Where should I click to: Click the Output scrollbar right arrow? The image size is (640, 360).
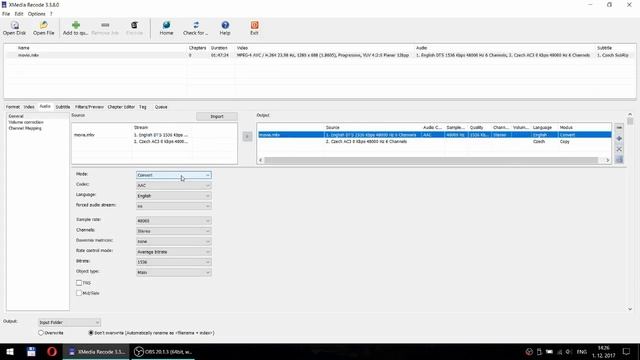(608, 160)
